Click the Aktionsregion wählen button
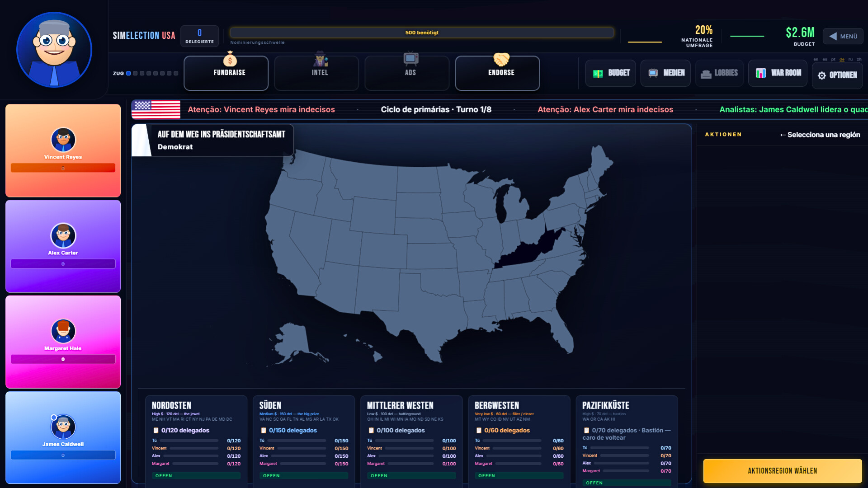The width and height of the screenshot is (868, 488). 783,471
